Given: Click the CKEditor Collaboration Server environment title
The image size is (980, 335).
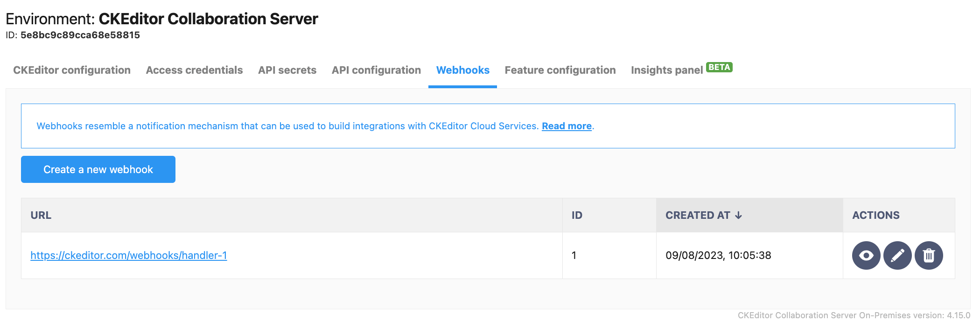Looking at the screenshot, I should click(x=208, y=19).
